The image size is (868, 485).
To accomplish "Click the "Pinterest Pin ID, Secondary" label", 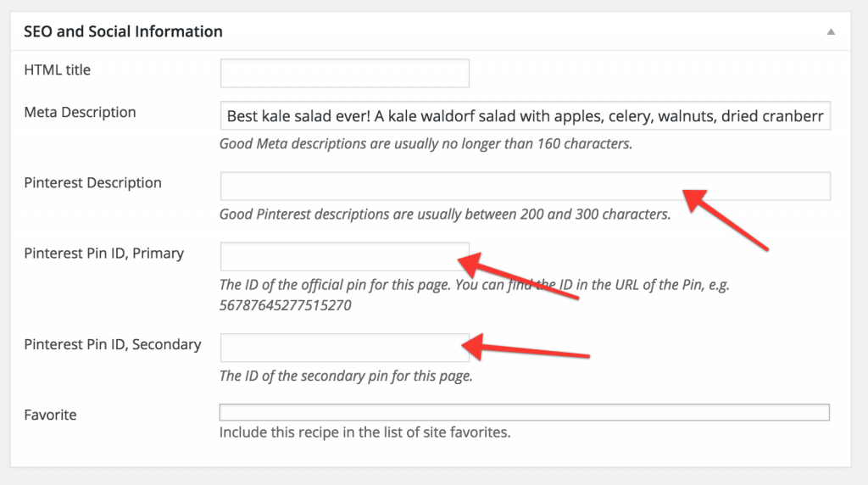I will point(112,345).
